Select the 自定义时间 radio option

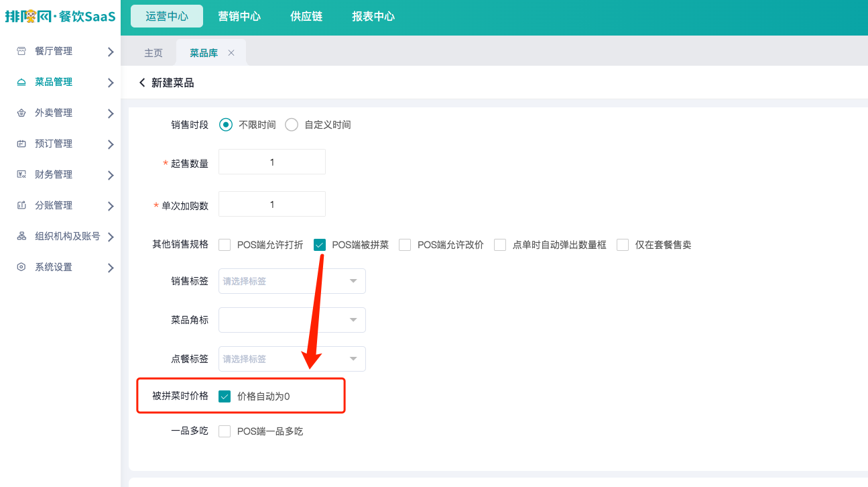[292, 125]
